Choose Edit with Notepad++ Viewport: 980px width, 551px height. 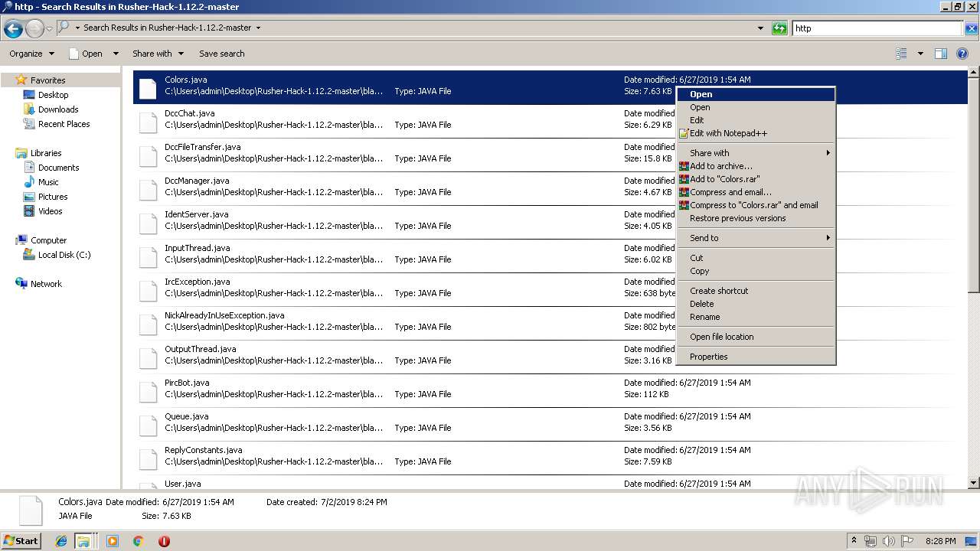(756, 133)
